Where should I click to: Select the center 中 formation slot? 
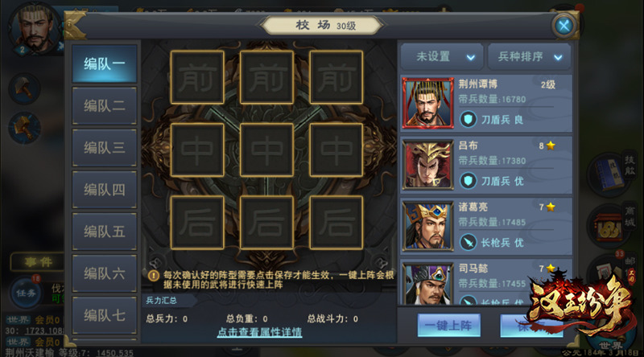(266, 150)
